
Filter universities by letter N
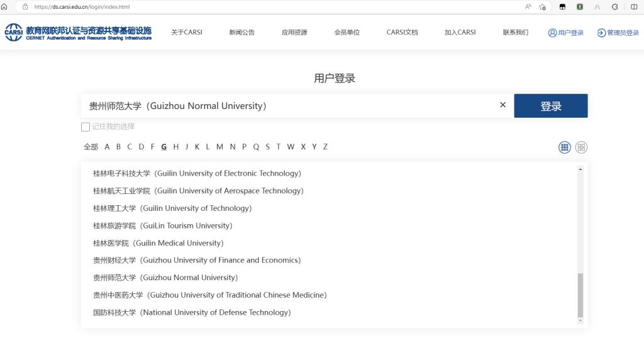[233, 147]
